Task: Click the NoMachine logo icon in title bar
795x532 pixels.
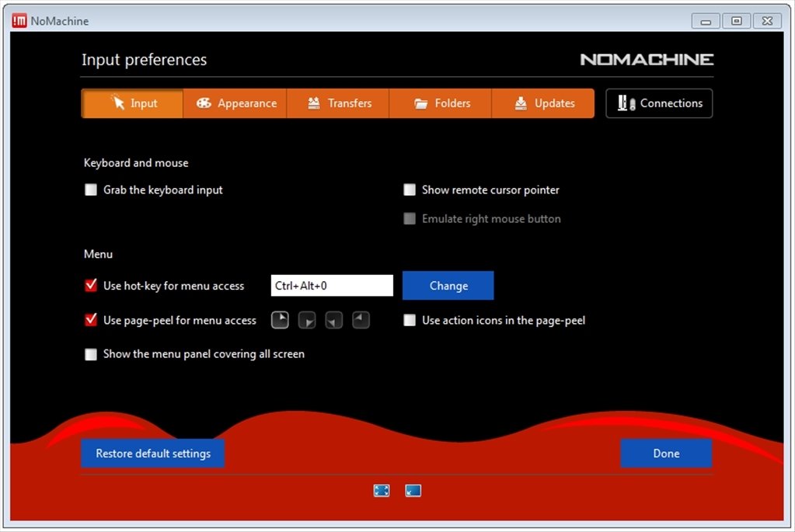Action: pyautogui.click(x=19, y=21)
